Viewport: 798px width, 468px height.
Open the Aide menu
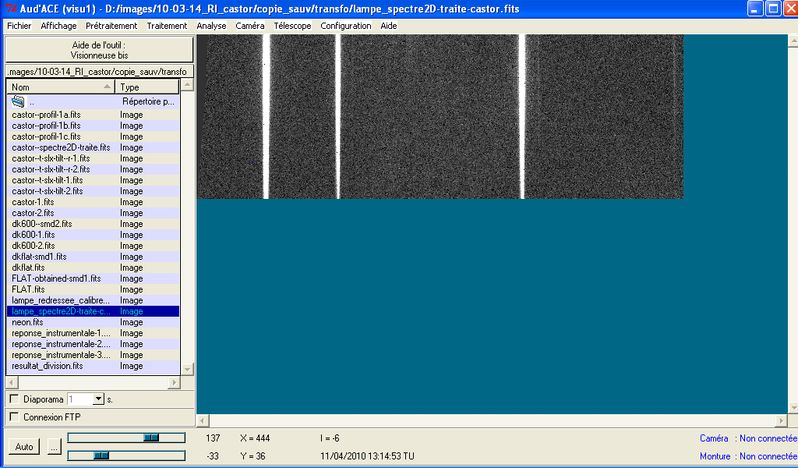tap(388, 25)
